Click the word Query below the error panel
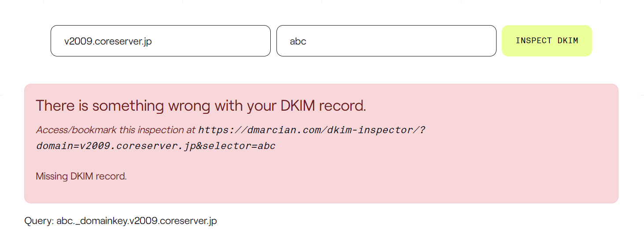The image size is (644, 243). point(38,221)
